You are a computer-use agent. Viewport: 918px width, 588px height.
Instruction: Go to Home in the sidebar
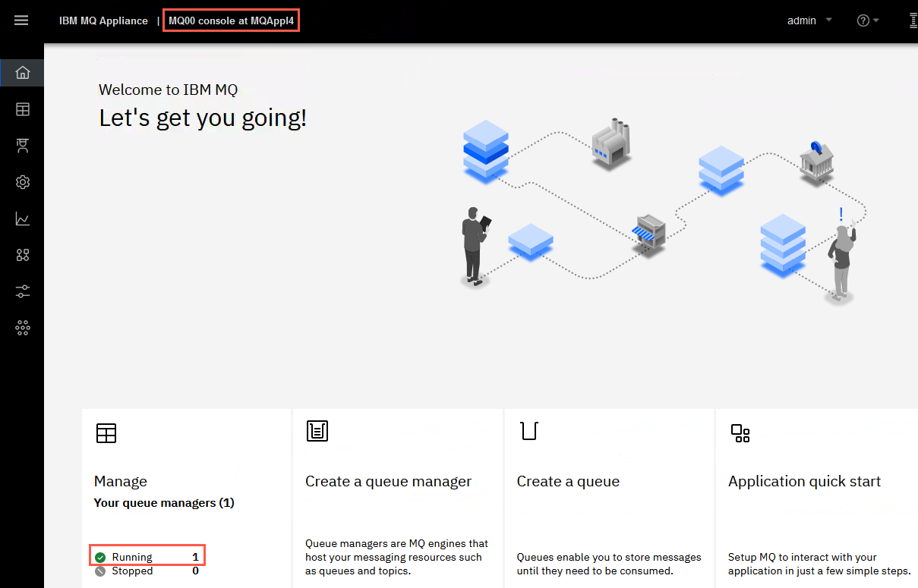23,73
